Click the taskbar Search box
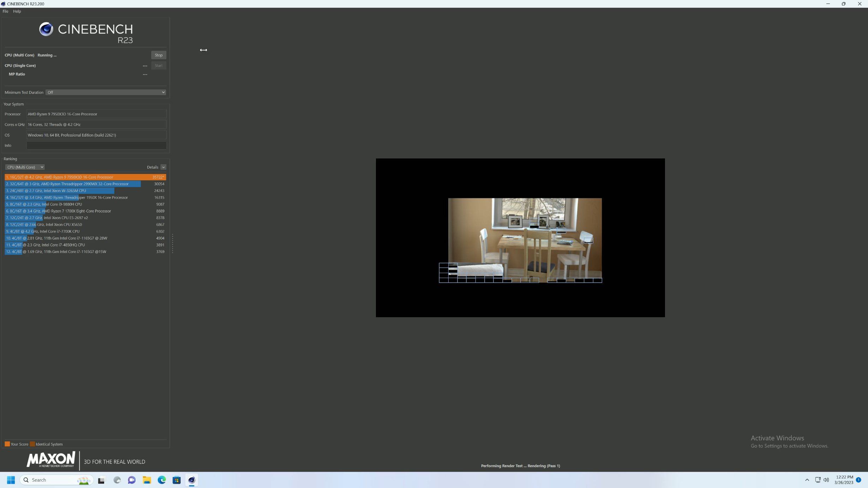The width and height of the screenshot is (868, 488). point(56,480)
